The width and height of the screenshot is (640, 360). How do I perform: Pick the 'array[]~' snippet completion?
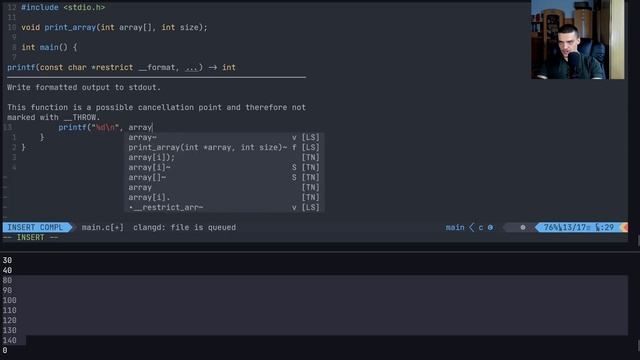(x=224, y=178)
